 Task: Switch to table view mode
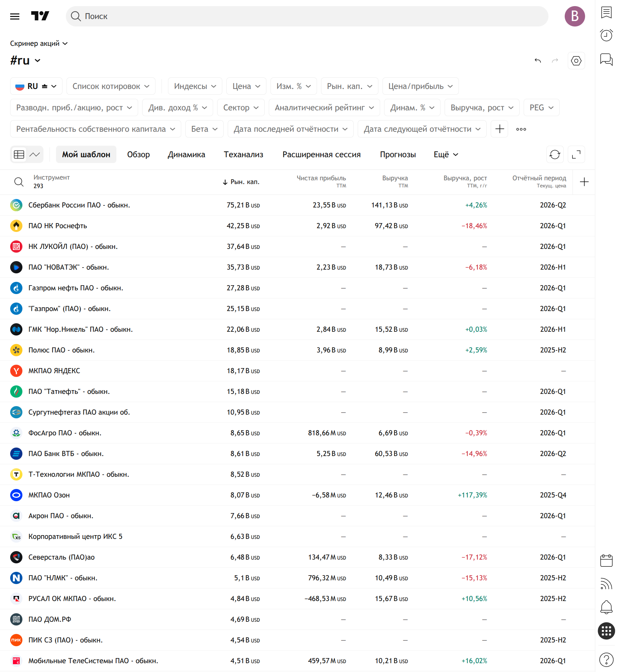coord(19,155)
